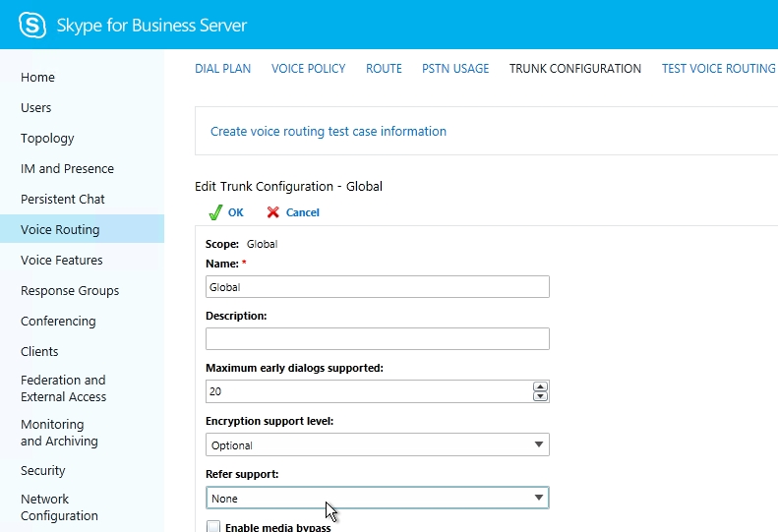Select Federation and External Access
Screen dimensions: 778x532
tap(63, 388)
